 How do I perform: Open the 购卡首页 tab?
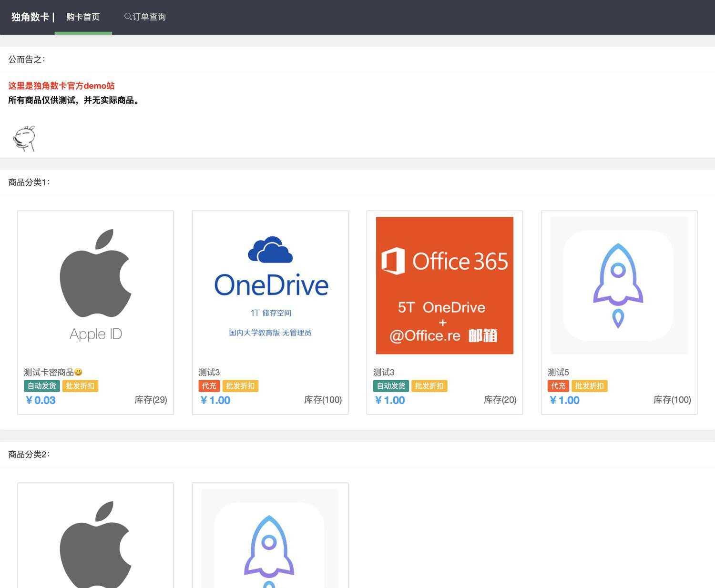click(x=83, y=17)
